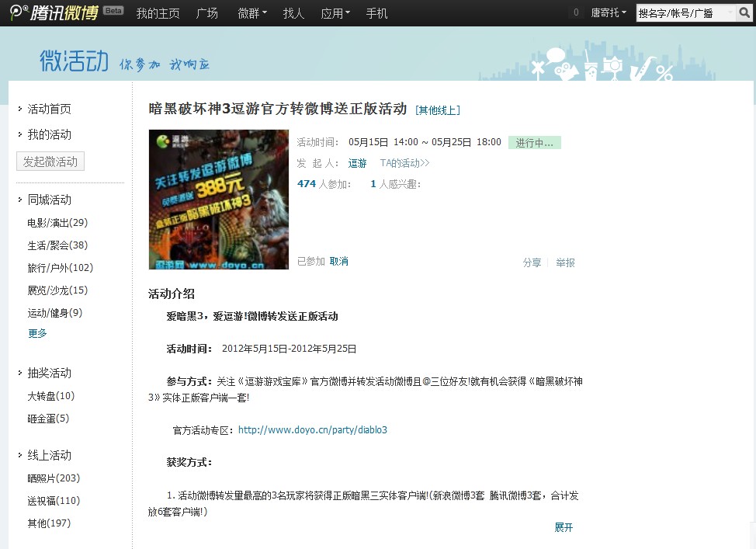Open the http://www.doyo.cn/party/diablo3 link
756x549 pixels.
tap(313, 430)
